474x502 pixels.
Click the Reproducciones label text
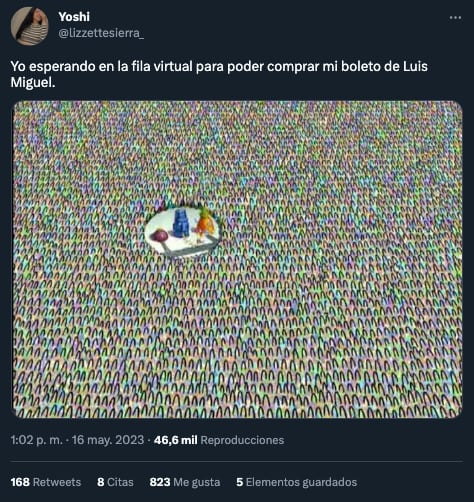(x=242, y=440)
